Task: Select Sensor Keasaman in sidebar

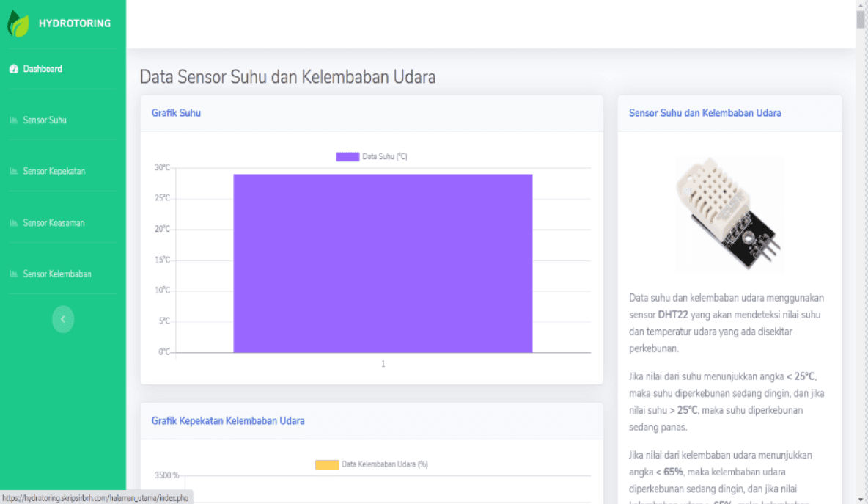Action: pos(63,222)
